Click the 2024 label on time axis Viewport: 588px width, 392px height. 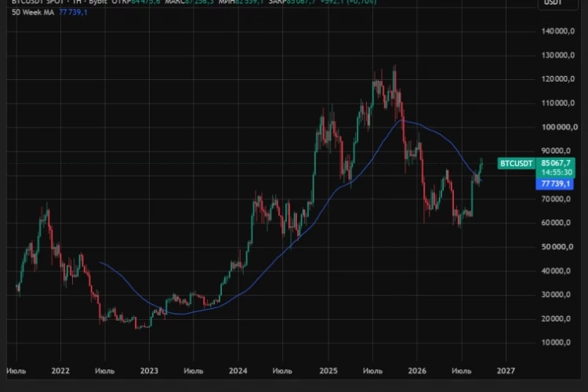(238, 371)
